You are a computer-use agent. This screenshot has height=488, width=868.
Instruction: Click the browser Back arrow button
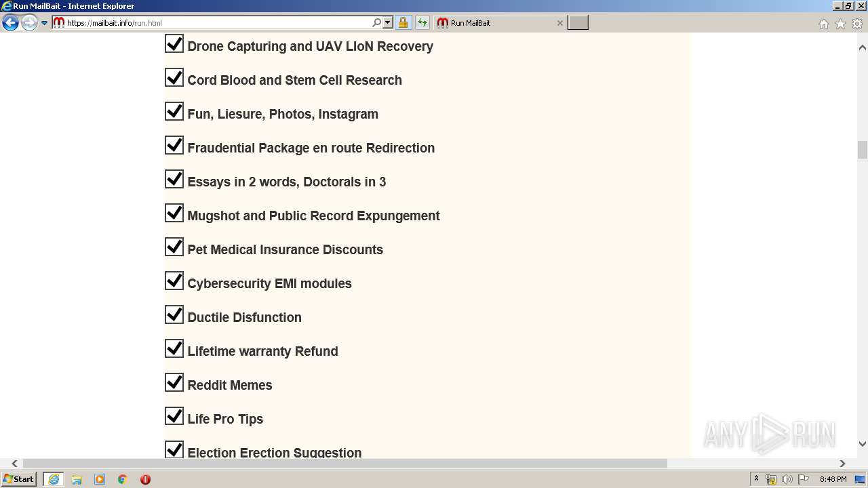pos(10,23)
